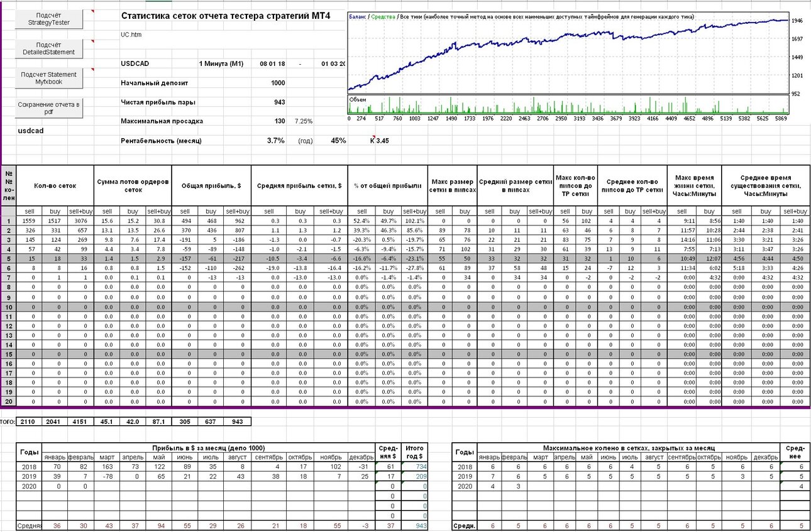The height and width of the screenshot is (532, 811).
Task: Click the 2019 yearly total 209
Action: click(414, 476)
